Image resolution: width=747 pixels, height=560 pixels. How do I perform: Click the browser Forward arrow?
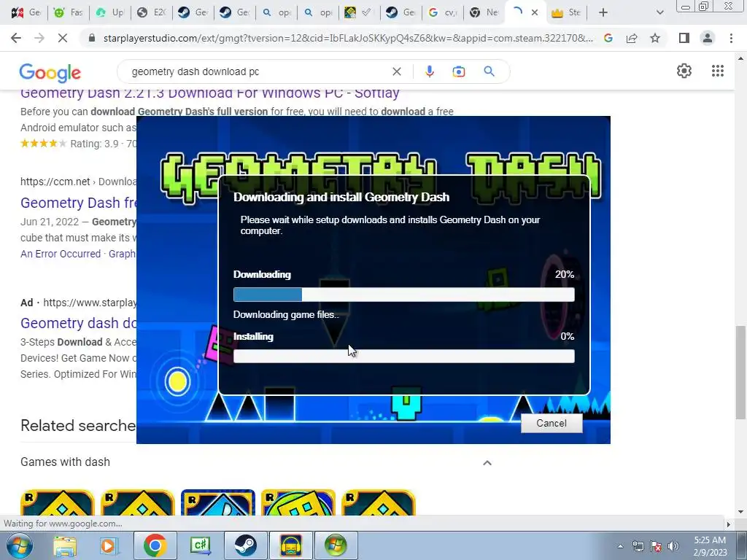pyautogui.click(x=39, y=38)
